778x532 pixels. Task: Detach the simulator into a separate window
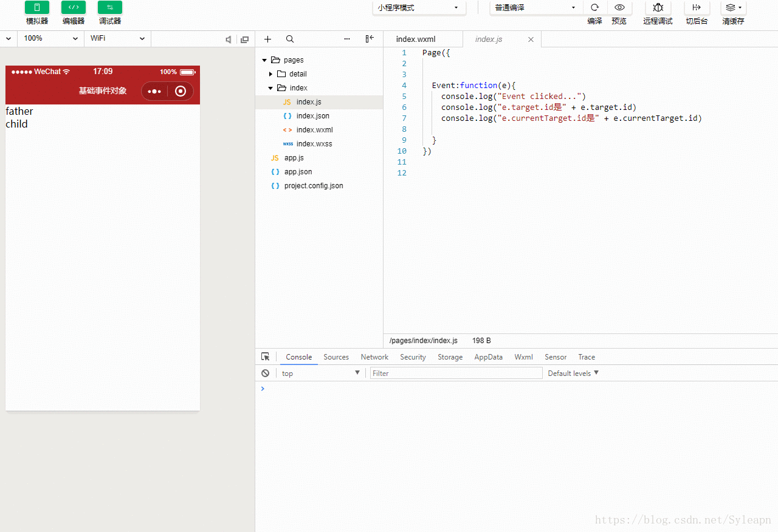[244, 39]
